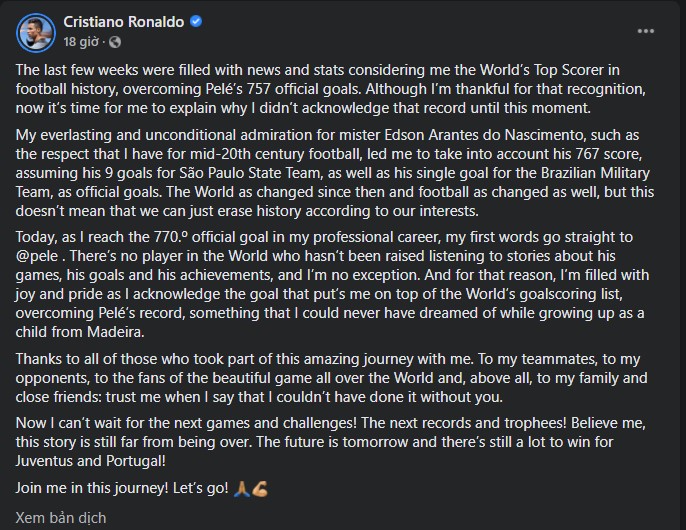Click the praying hands emoji

242,488
